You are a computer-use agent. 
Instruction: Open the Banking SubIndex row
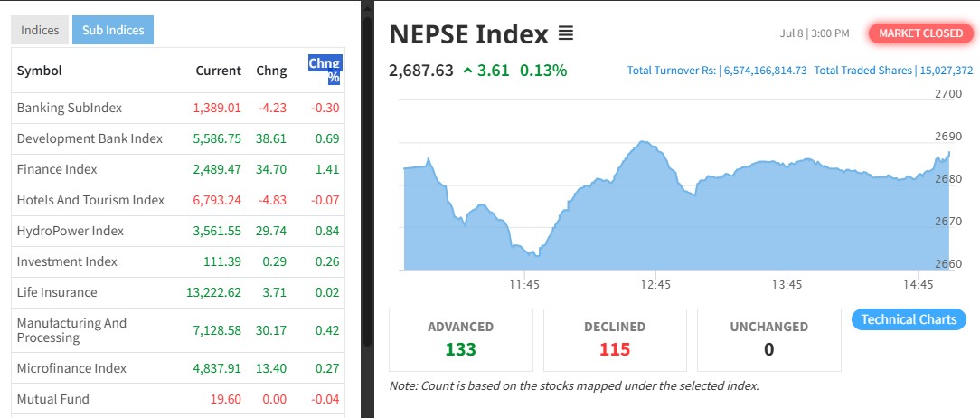[x=69, y=108]
